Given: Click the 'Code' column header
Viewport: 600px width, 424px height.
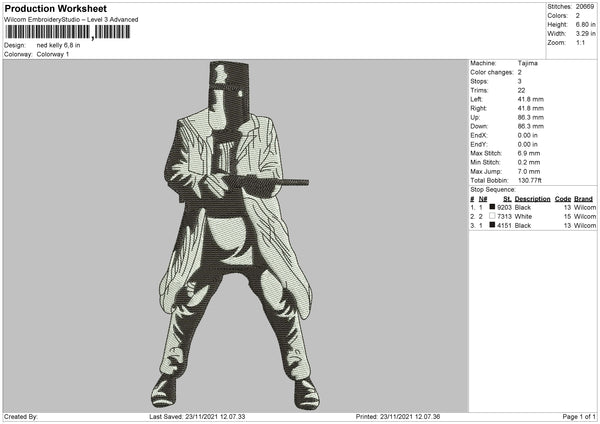Looking at the screenshot, I should click(x=563, y=199).
